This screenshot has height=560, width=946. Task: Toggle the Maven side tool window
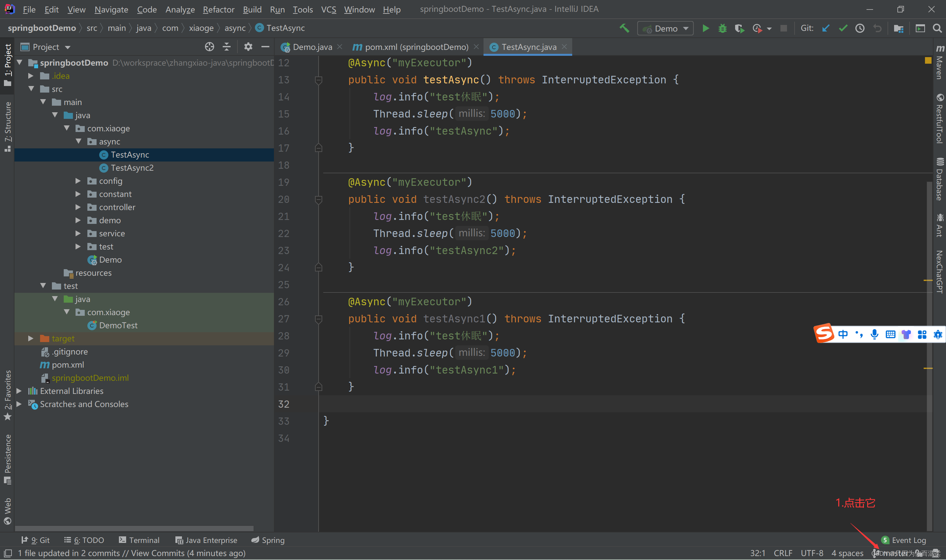939,62
